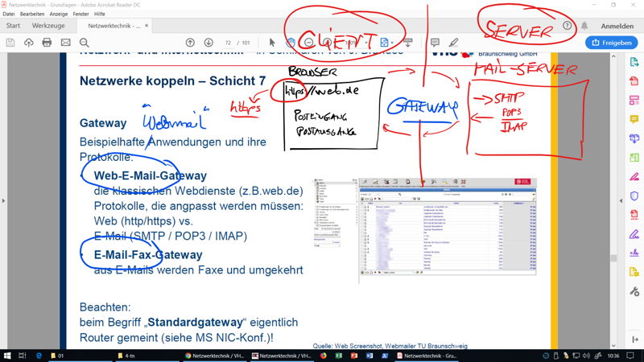This screenshot has height=362, width=644.
Task: Click the page number field showing 72
Action: click(228, 43)
